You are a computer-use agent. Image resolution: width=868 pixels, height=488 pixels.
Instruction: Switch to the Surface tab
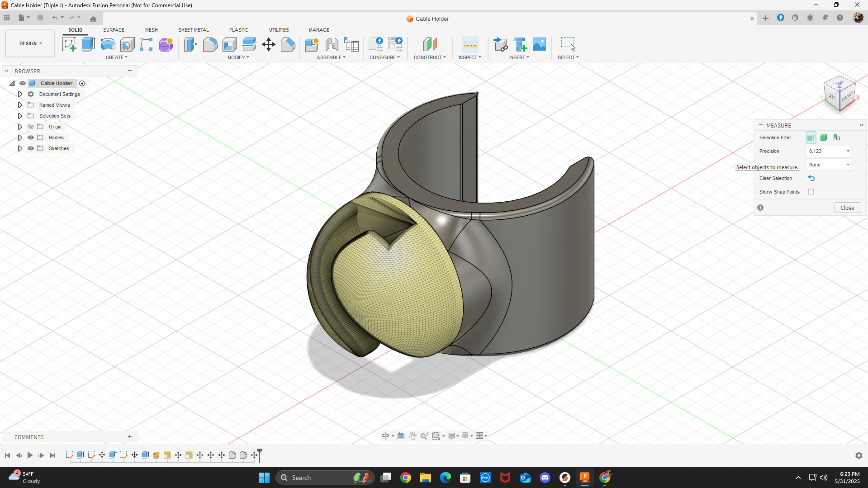coord(114,30)
